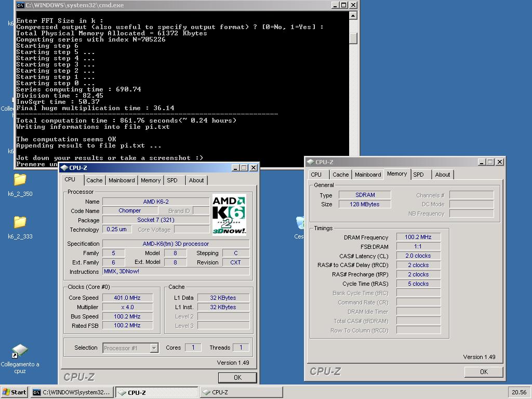Launch the Collegamento a cpuz shortcut
Viewport: 532px width, 399px height.
pos(20,358)
